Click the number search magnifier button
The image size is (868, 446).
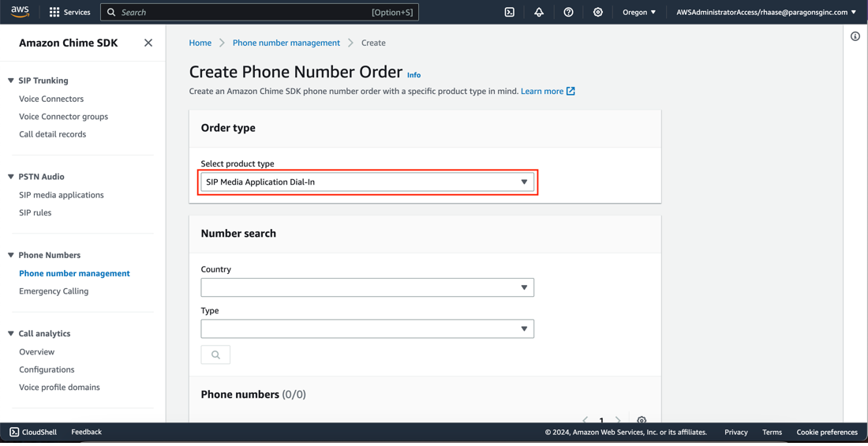pyautogui.click(x=215, y=354)
